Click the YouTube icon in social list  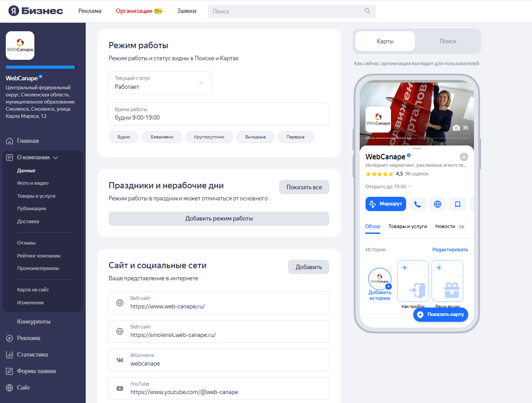pyautogui.click(x=120, y=388)
